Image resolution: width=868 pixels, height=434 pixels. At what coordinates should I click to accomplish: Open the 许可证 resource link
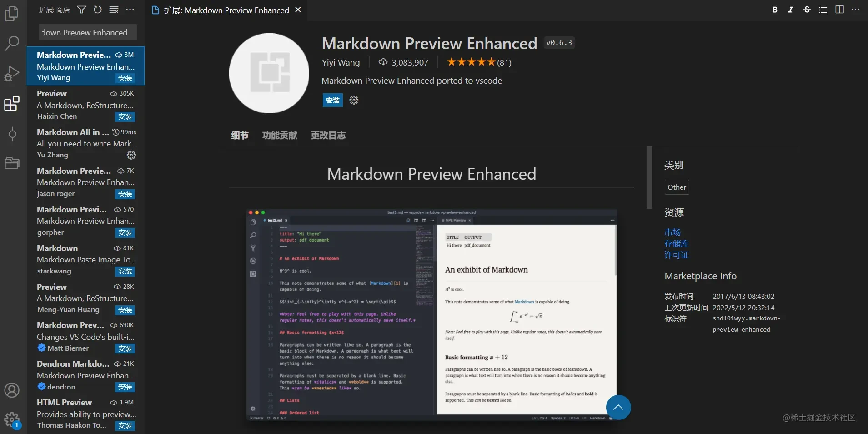tap(677, 255)
